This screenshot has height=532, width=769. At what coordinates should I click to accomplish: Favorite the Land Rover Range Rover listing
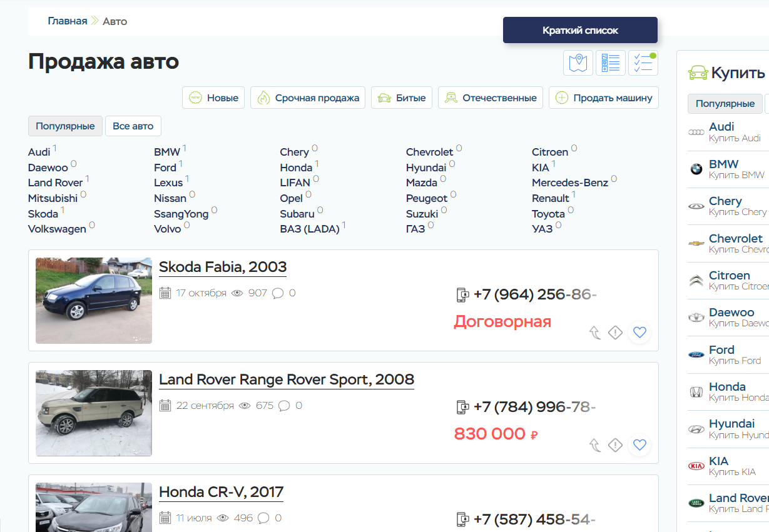tap(639, 444)
